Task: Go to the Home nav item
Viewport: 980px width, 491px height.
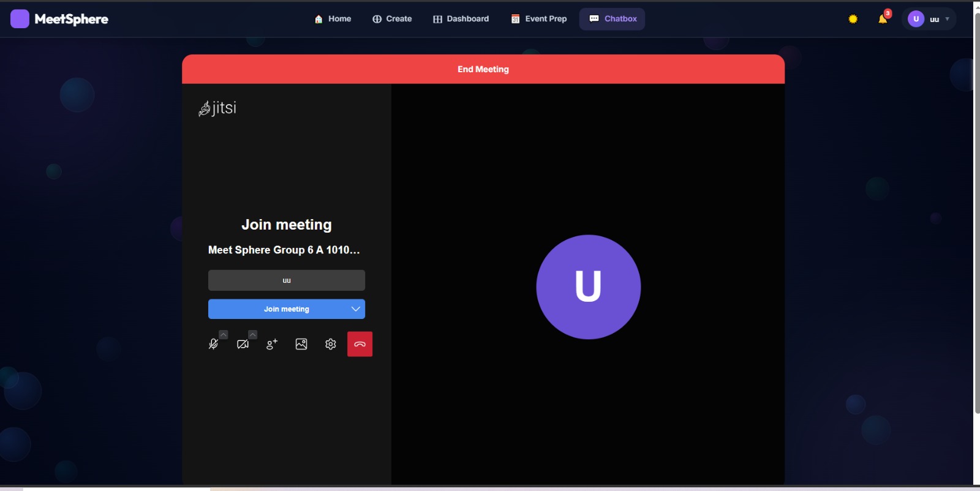Action: click(x=333, y=19)
